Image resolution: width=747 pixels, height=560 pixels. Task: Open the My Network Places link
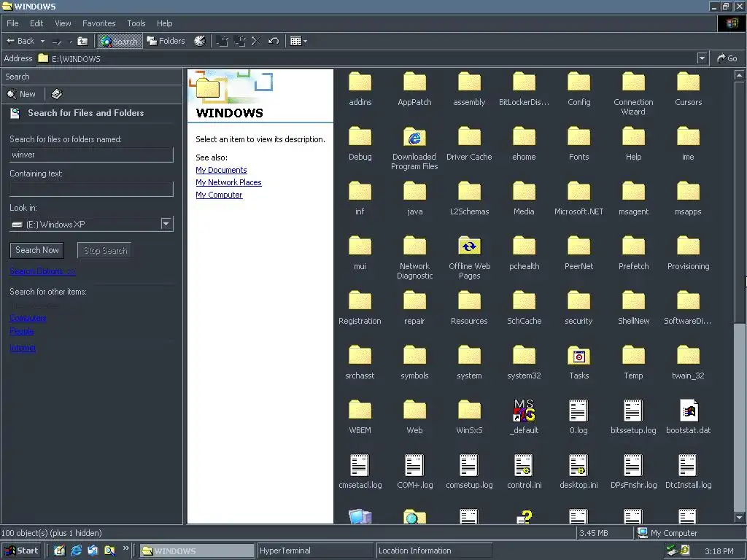228,182
